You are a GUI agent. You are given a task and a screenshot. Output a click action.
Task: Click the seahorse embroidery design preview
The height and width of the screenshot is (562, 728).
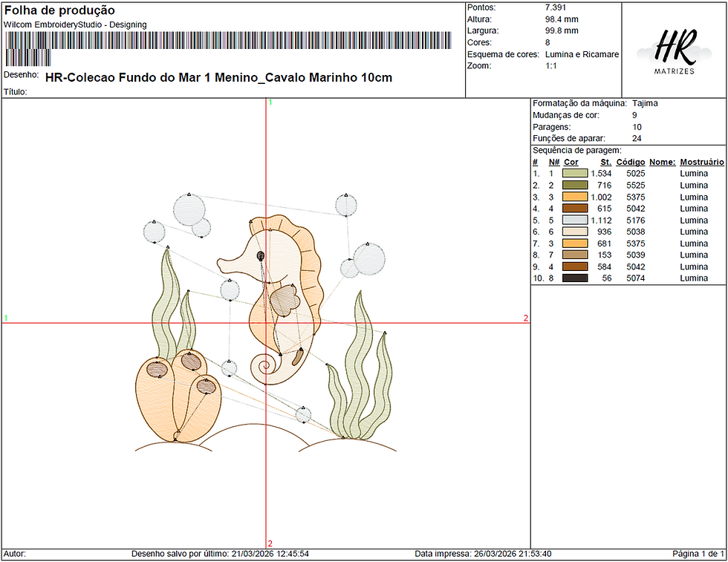(266, 322)
